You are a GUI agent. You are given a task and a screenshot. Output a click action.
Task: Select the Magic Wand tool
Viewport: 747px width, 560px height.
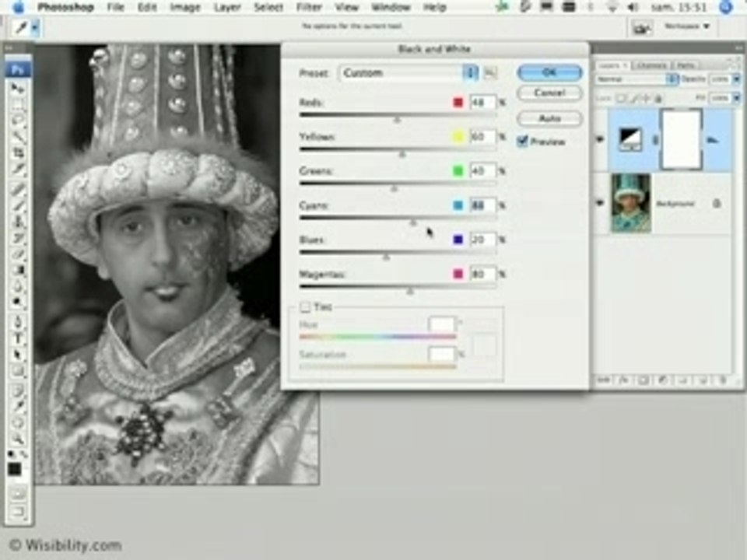tap(18, 137)
